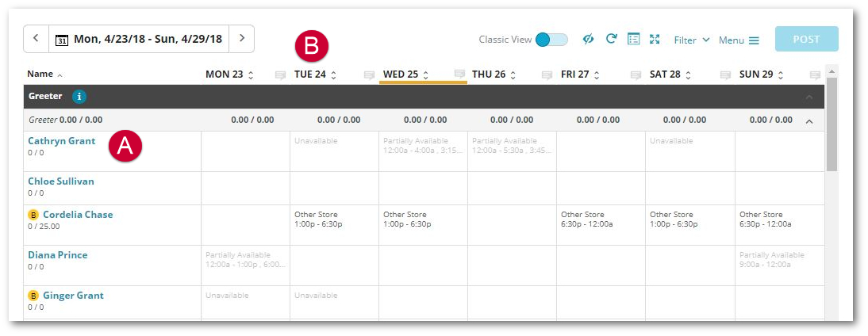Open the Menu hamburger
Image resolution: width=868 pixels, height=336 pixels.
pyautogui.click(x=739, y=40)
